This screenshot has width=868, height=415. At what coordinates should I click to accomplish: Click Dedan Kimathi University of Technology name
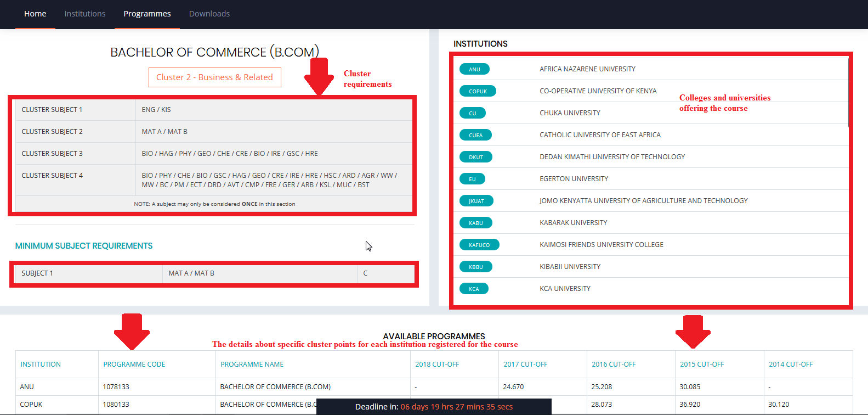click(x=612, y=157)
